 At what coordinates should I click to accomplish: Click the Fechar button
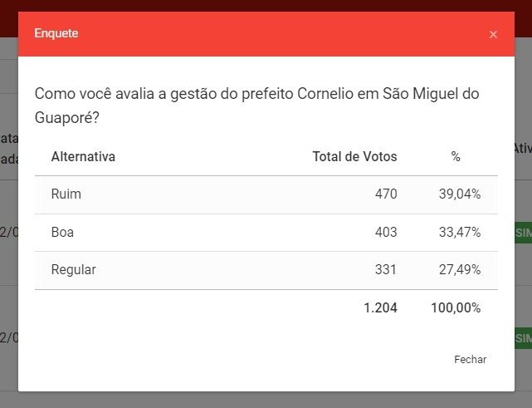pos(470,360)
